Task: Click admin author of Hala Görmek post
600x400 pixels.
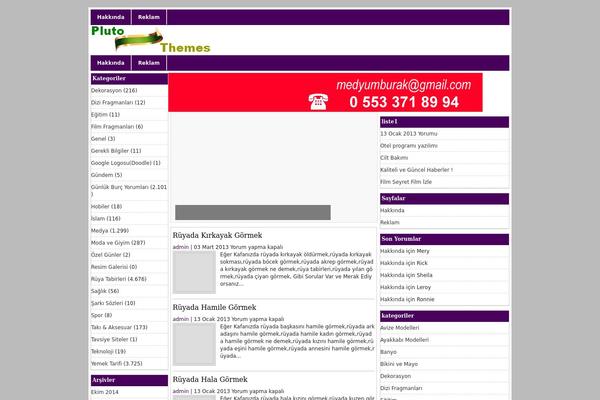Action: (x=181, y=391)
